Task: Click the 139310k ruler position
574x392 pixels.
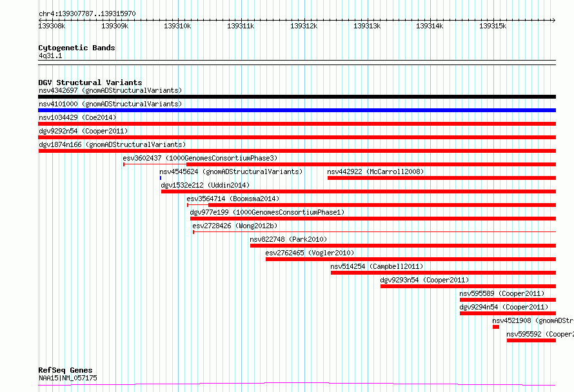Action: 177,26
